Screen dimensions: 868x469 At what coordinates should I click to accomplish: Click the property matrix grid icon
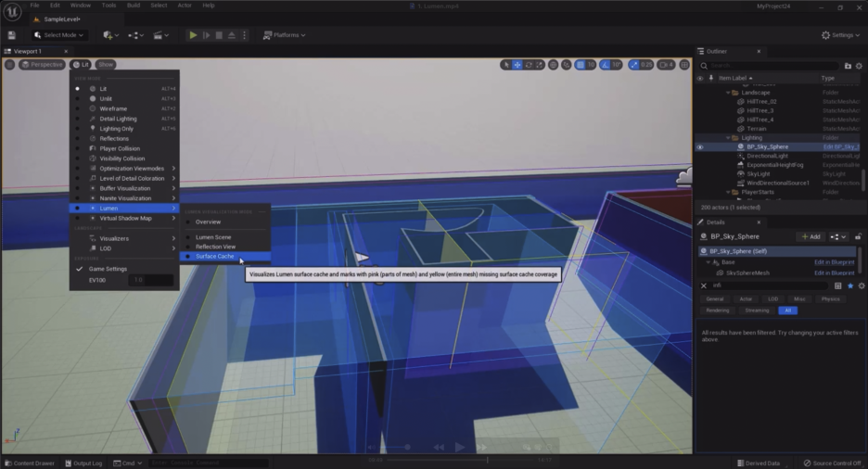coord(838,285)
